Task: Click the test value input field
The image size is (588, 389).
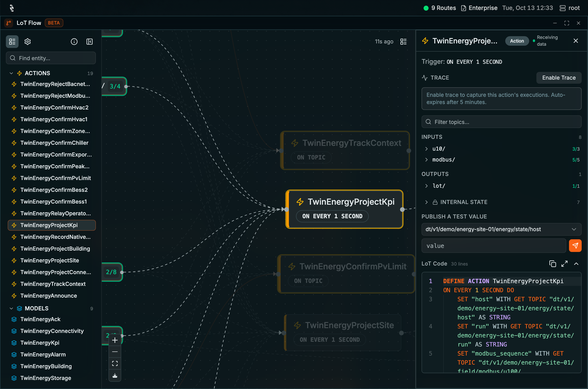Action: [494, 246]
